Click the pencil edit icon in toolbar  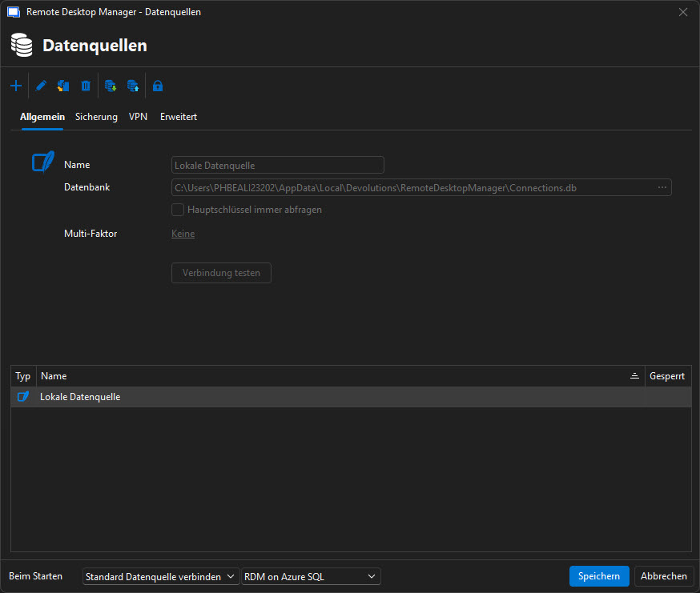(x=42, y=86)
